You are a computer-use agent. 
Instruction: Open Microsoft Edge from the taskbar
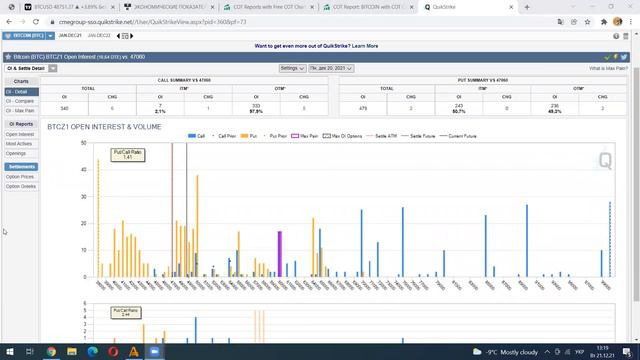(x=93, y=351)
